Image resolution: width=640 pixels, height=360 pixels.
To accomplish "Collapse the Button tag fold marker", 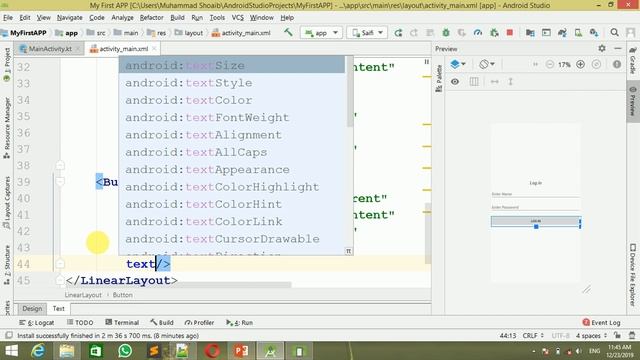I will coord(60,181).
